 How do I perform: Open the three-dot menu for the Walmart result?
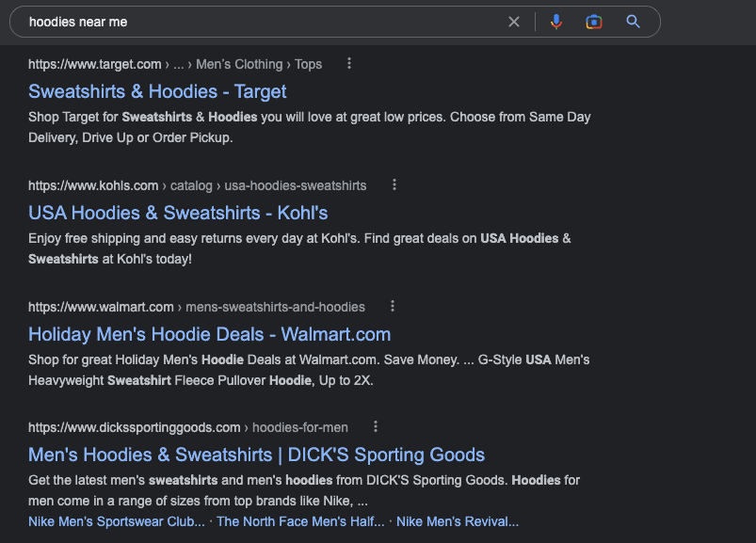(x=393, y=306)
